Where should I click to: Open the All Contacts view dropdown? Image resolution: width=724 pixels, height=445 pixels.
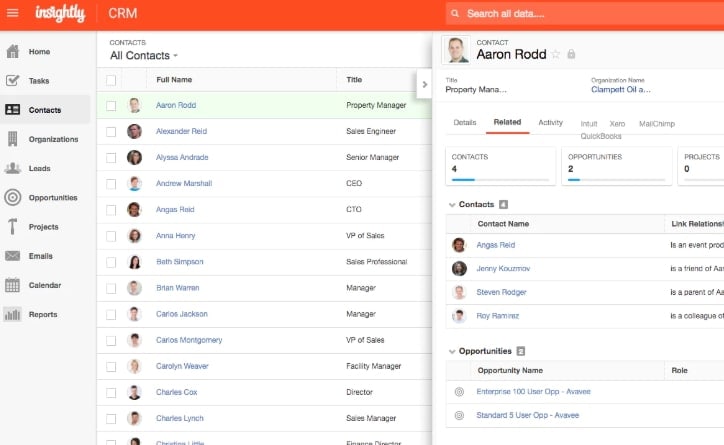[x=144, y=55]
